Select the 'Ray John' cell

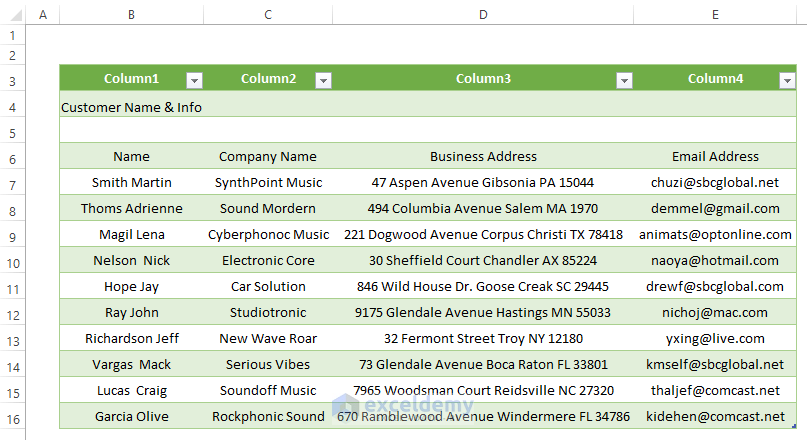(x=132, y=312)
